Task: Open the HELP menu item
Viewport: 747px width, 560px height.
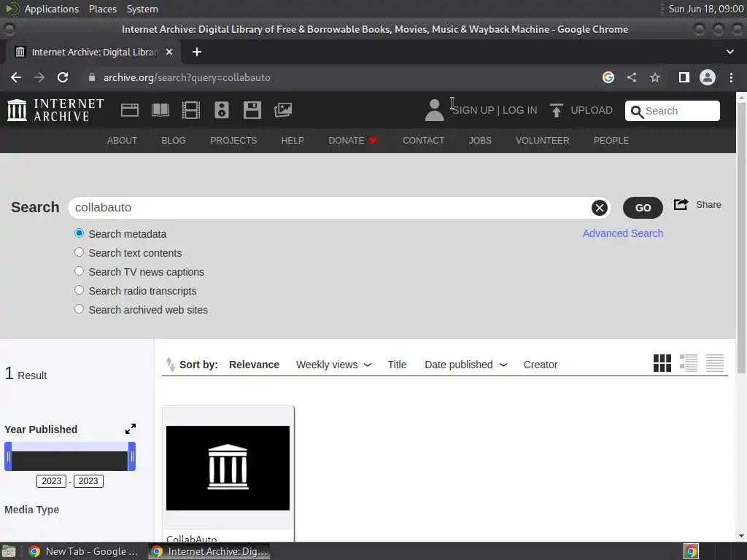Action: 293,141
